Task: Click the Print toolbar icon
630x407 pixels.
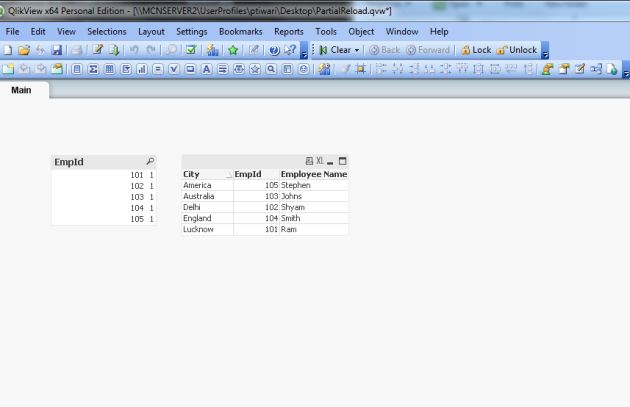Action: (76, 50)
